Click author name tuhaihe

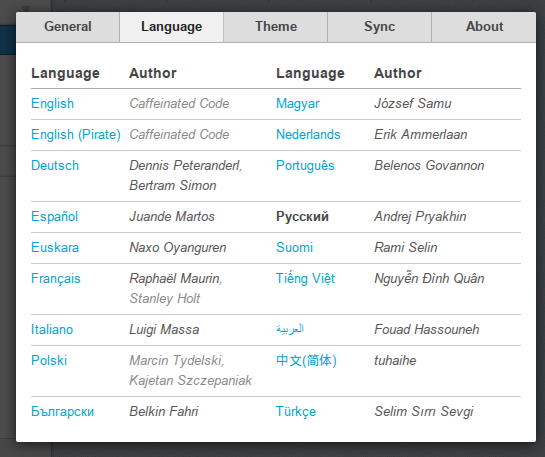coord(395,360)
